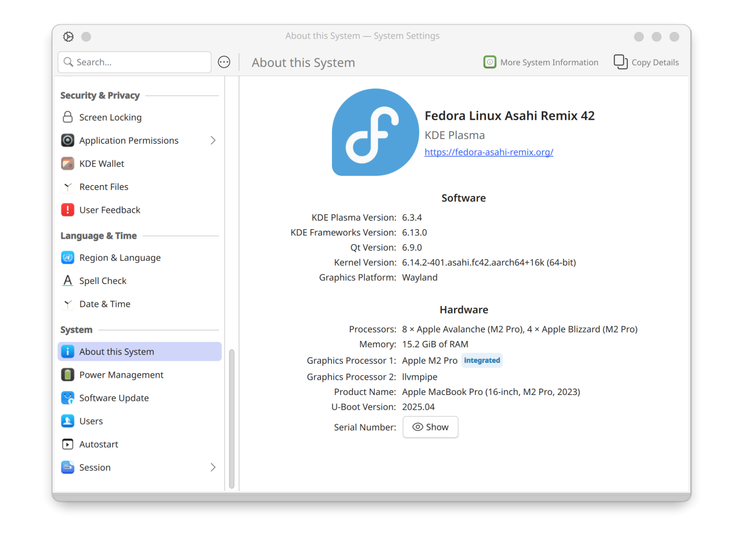Open the three-dot options menu
This screenshot has height=560, width=742.
(224, 62)
